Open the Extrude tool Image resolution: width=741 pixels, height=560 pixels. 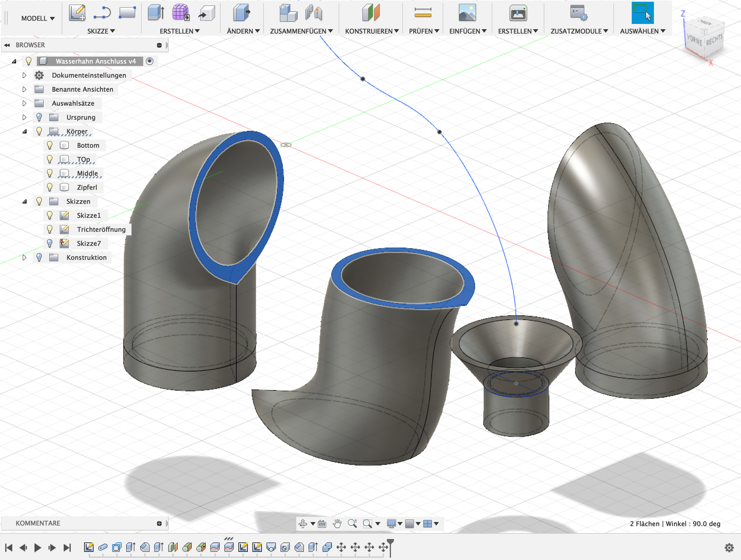(x=155, y=13)
